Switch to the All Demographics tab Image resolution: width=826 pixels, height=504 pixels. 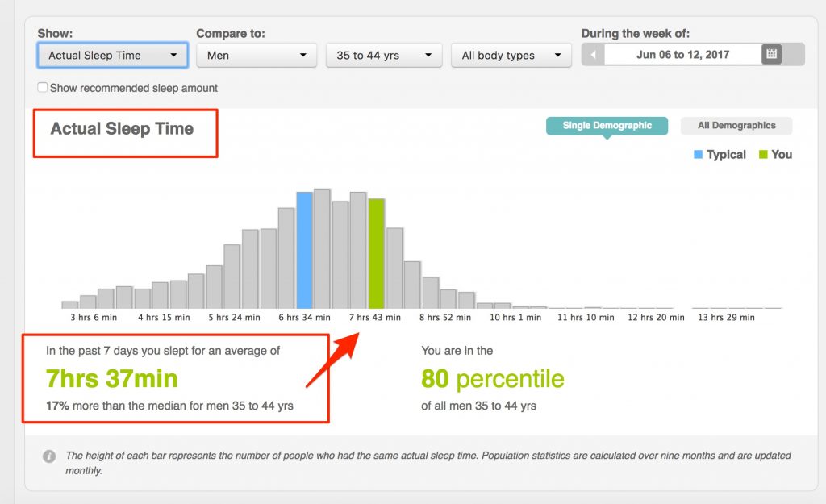[736, 125]
